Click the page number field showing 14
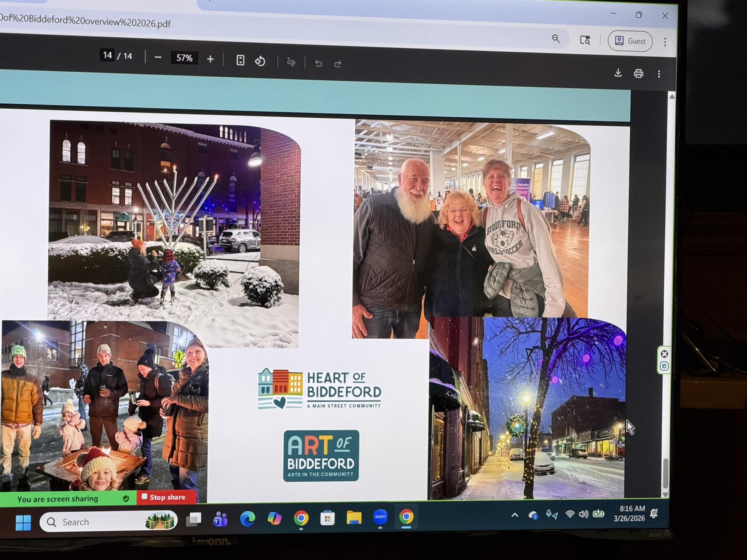 click(x=108, y=55)
